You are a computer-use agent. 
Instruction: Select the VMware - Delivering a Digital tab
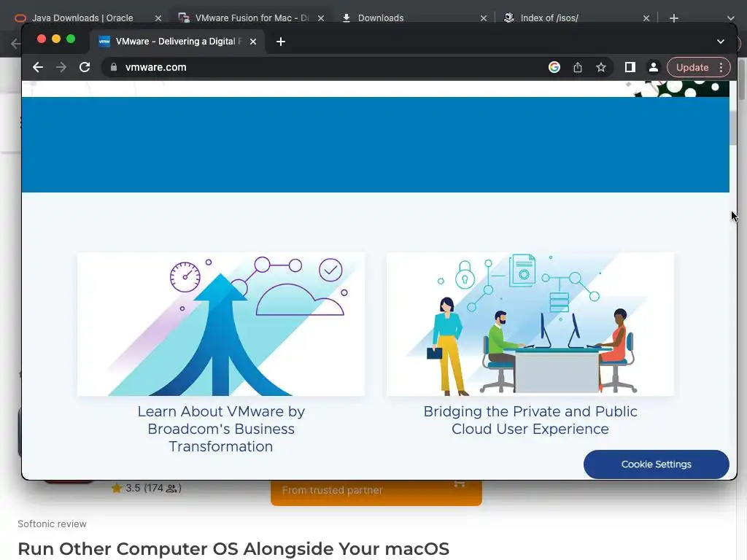177,42
